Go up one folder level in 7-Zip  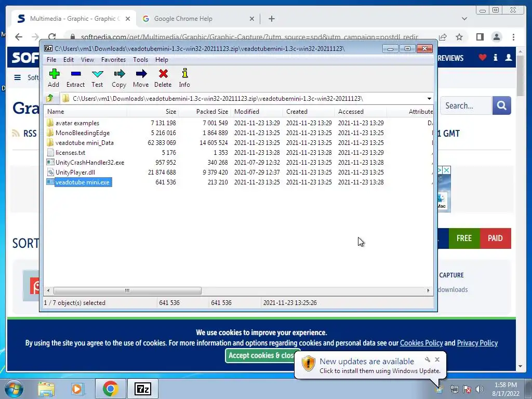click(50, 98)
